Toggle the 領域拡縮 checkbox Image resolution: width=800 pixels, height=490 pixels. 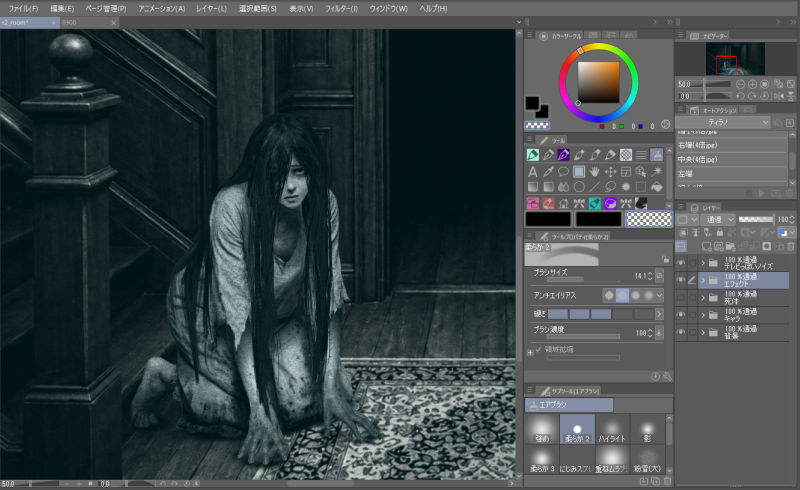pyautogui.click(x=538, y=350)
